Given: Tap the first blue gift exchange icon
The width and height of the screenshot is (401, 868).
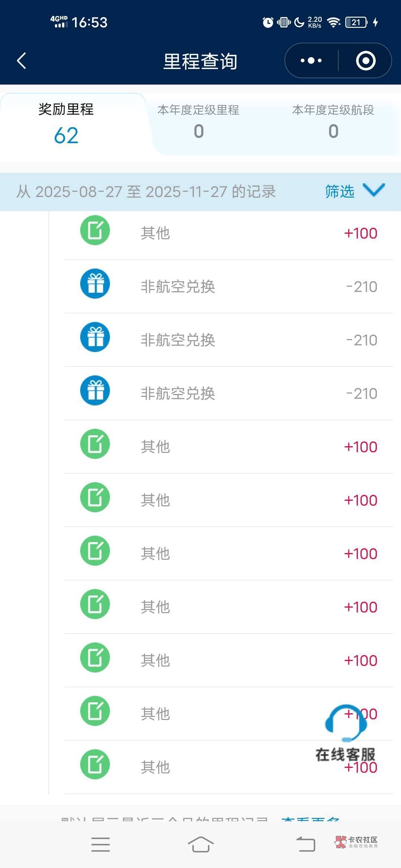Looking at the screenshot, I should click(x=95, y=284).
